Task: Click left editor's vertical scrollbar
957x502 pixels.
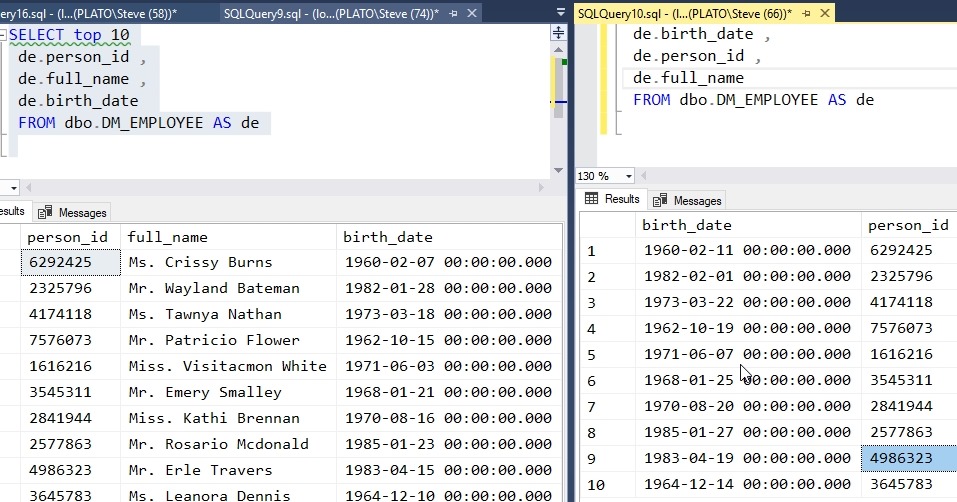Action: click(x=558, y=120)
